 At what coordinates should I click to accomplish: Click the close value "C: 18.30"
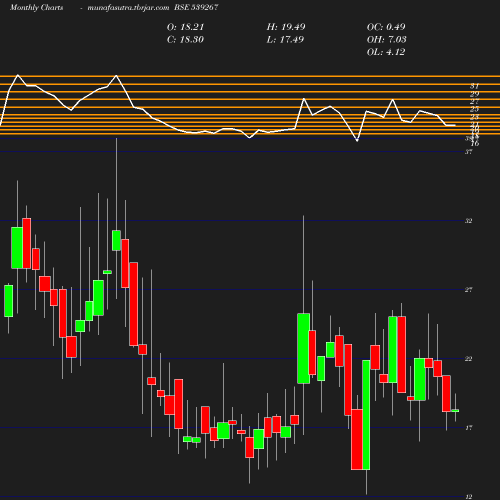tap(185, 39)
